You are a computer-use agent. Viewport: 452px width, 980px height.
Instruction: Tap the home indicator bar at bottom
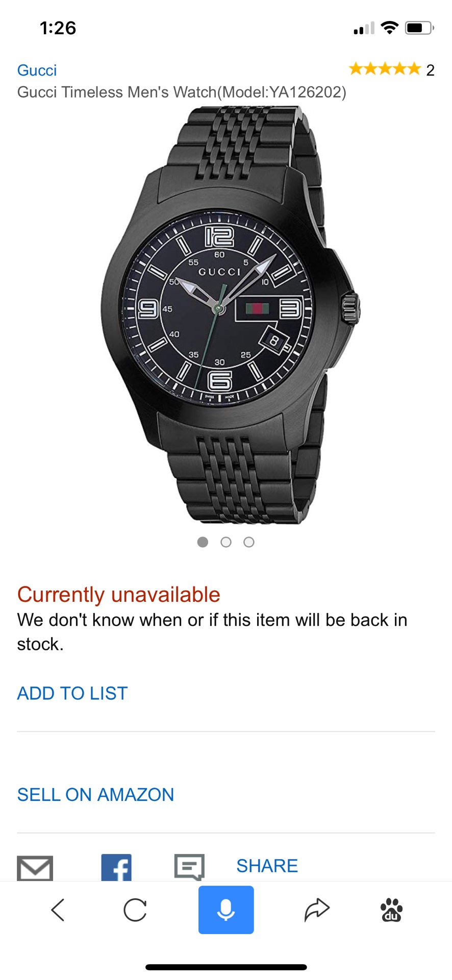(x=226, y=967)
